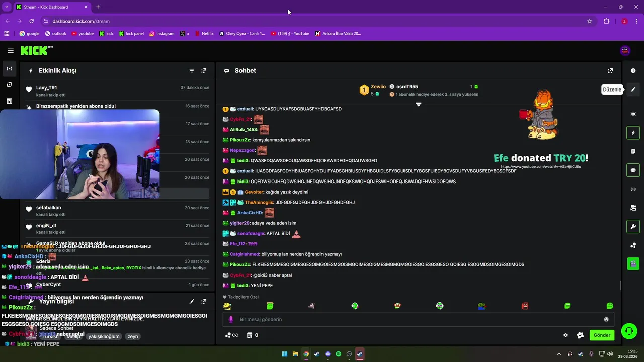Open the Netflix bookmark
The image size is (644, 362).
tap(204, 34)
